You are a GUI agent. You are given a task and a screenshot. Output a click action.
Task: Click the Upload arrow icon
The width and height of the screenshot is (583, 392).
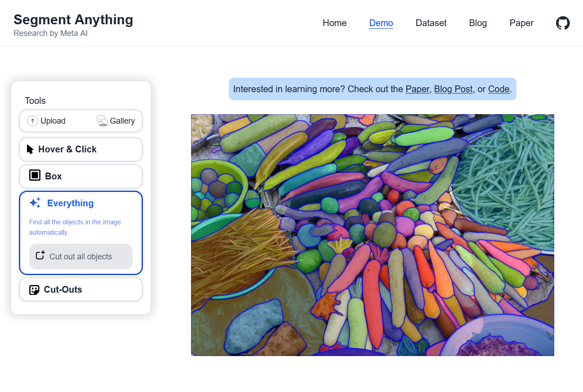pos(32,121)
